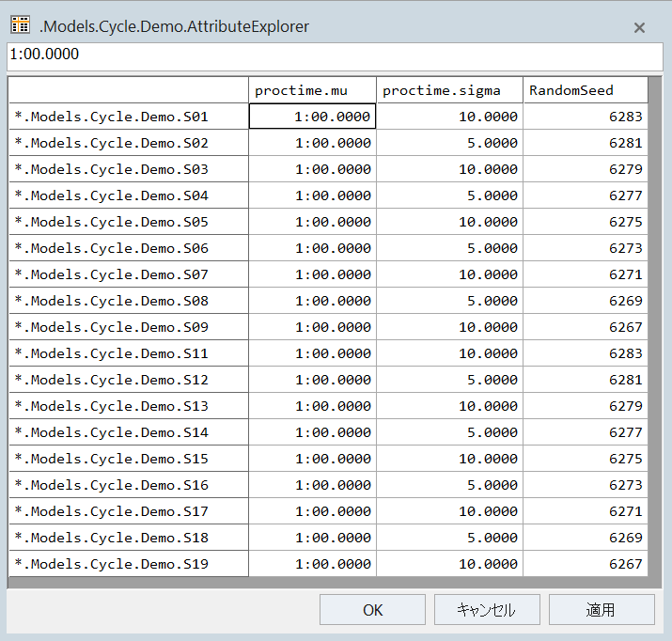Select row header *.Models.Cycle.Demo.S13
672x641 pixels.
pos(129,406)
